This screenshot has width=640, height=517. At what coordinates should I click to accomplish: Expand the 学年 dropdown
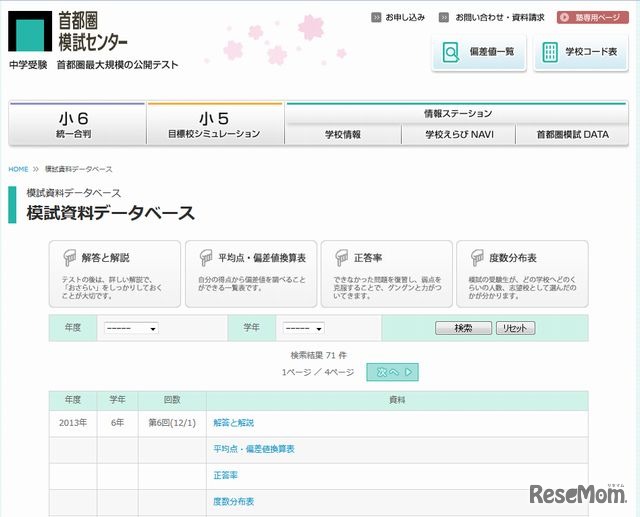click(303, 328)
